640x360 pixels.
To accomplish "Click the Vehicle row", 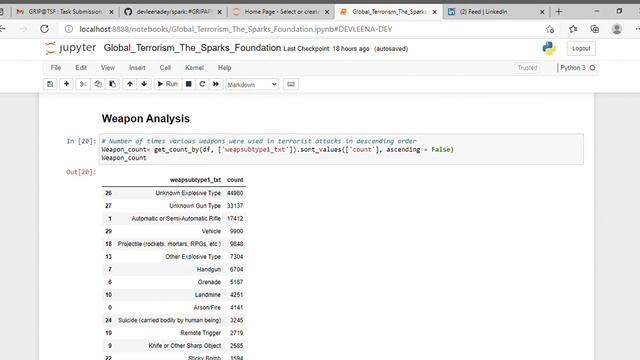I will [173, 231].
